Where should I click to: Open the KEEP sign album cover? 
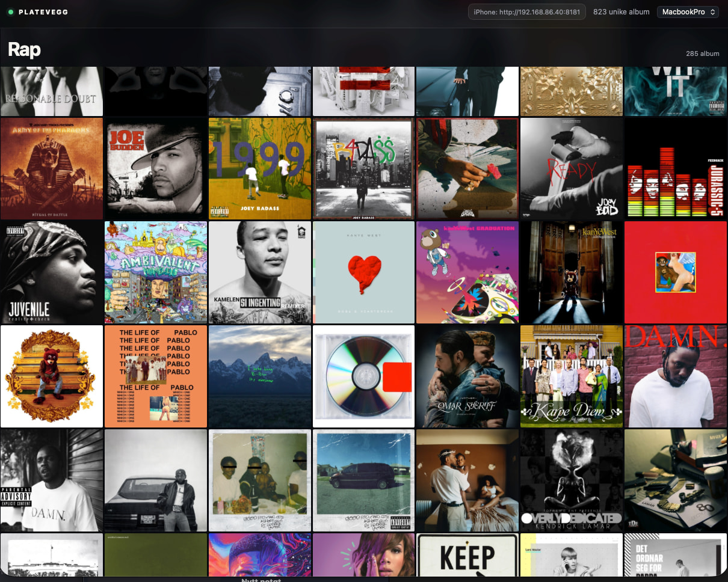pyautogui.click(x=467, y=555)
